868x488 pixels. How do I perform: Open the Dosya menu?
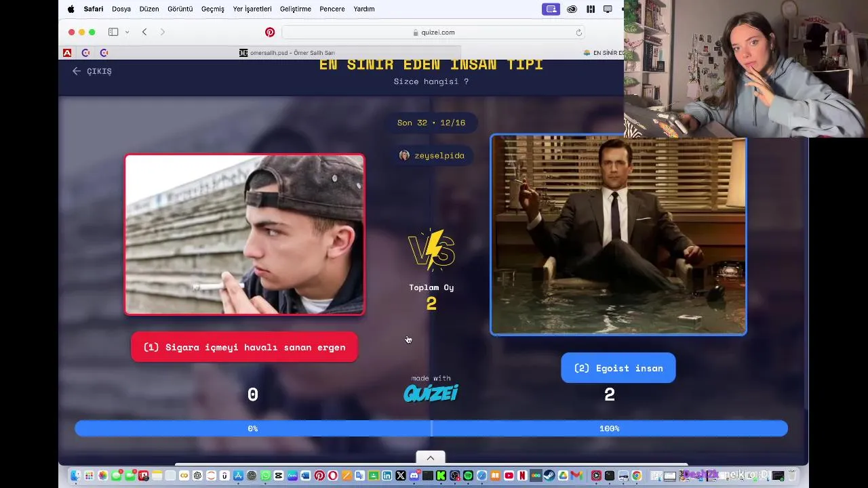(121, 9)
